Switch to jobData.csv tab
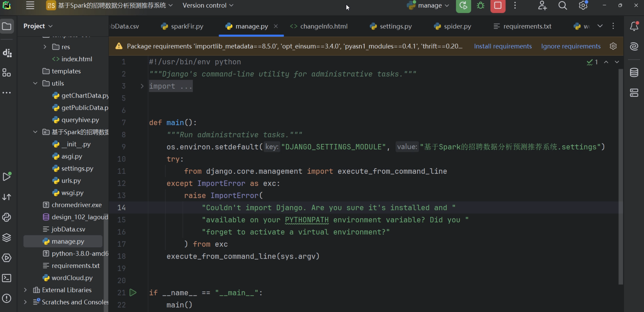 [x=125, y=26]
